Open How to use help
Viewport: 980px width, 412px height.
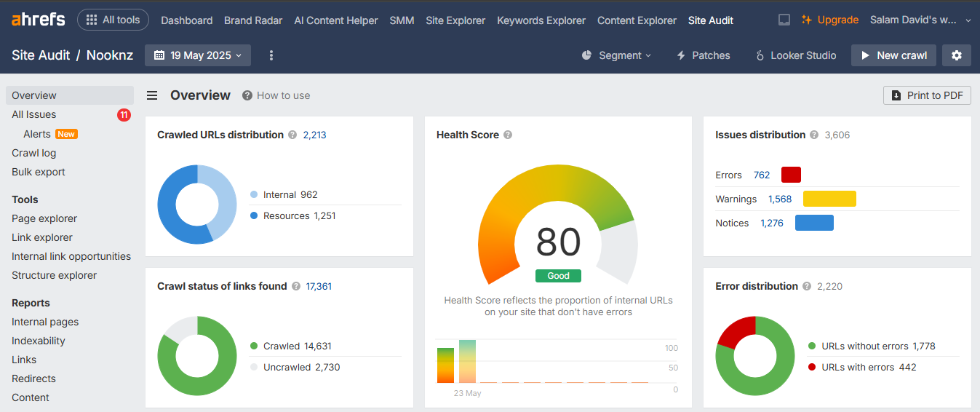(276, 95)
